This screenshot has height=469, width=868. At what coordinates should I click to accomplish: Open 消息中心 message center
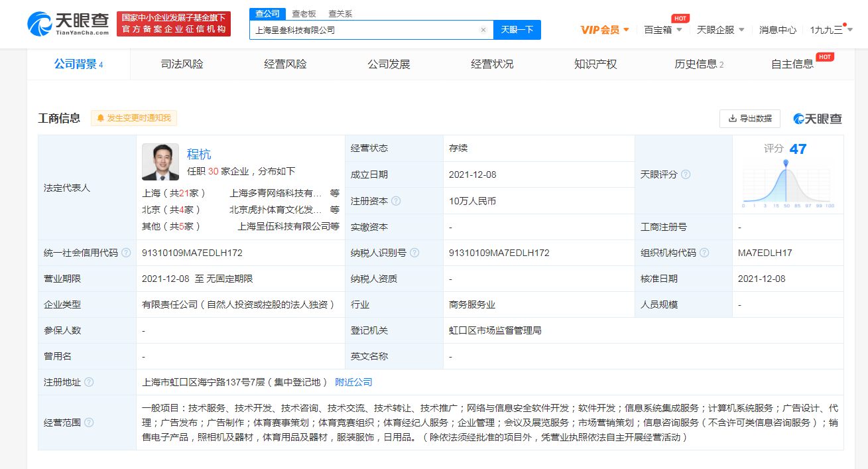click(x=778, y=30)
